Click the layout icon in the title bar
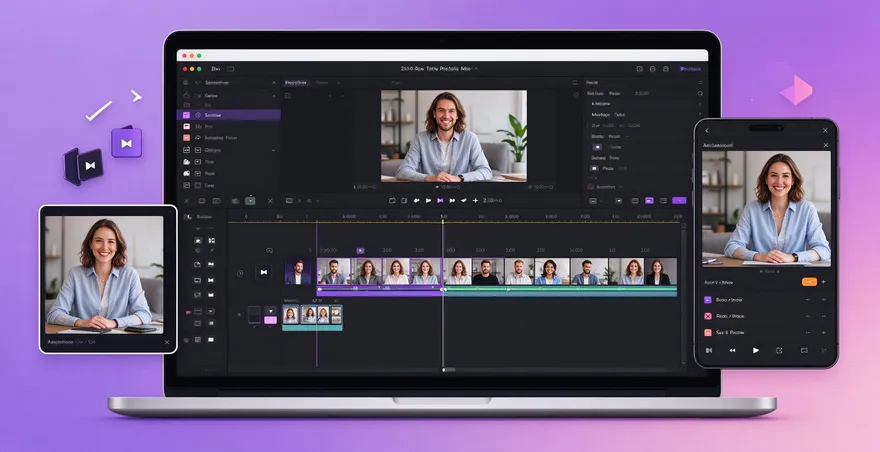Viewport: 880px width, 452px height. coord(231,69)
